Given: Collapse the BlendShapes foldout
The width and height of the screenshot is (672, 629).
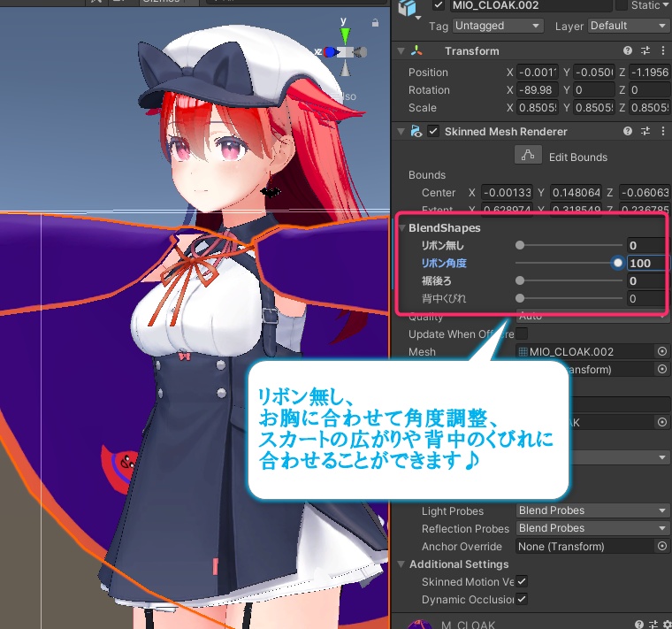Looking at the screenshot, I should (402, 228).
